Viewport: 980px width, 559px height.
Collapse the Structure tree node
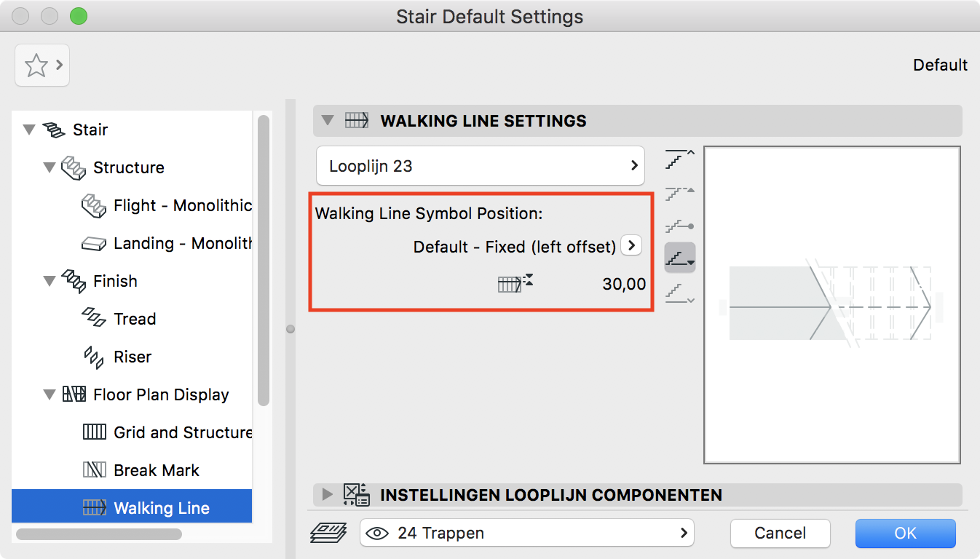tap(50, 167)
